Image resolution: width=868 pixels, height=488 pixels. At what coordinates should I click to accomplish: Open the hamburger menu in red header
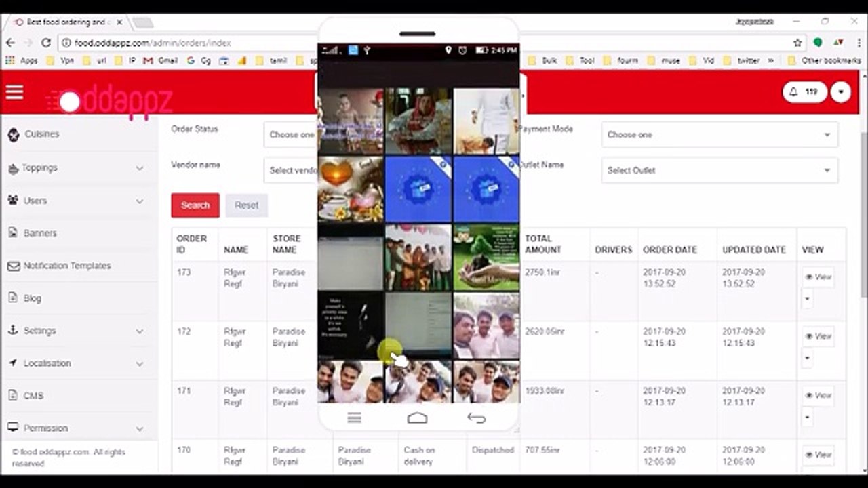click(x=14, y=92)
